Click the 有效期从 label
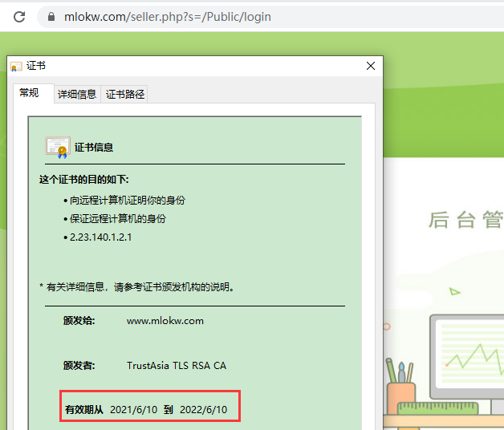 pos(84,410)
